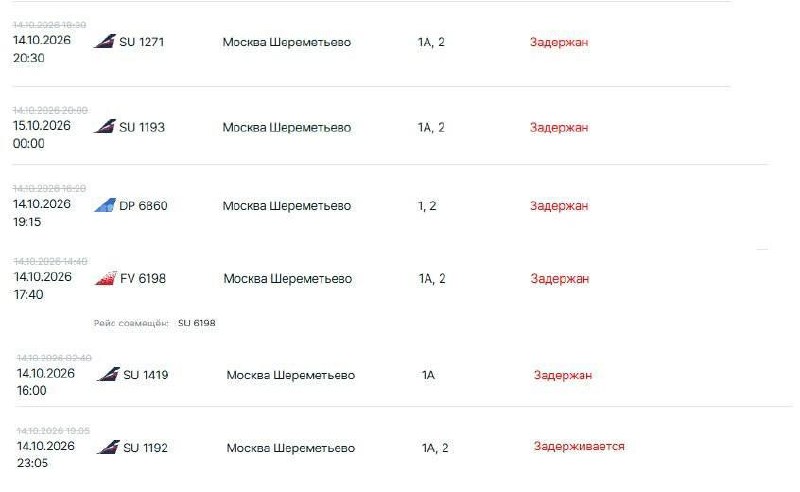The image size is (800, 492).
Task: Click the Aeroflot logo beside SU 1419
Action: [108, 374]
